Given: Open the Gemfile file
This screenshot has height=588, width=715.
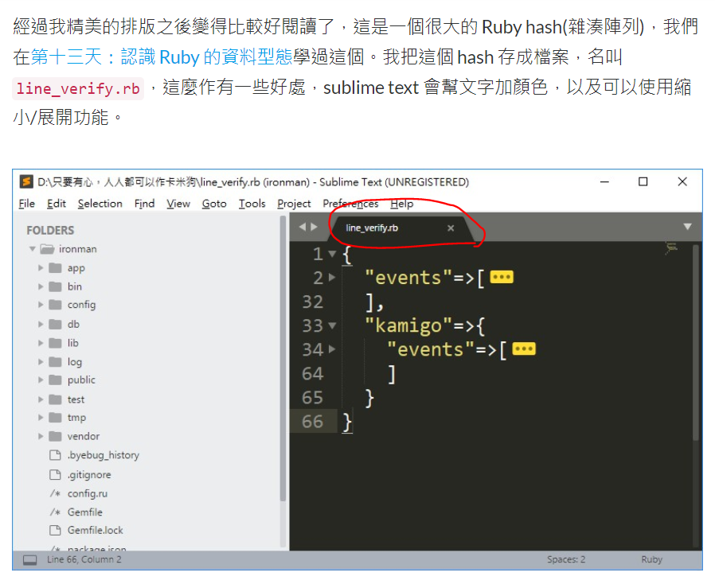Looking at the screenshot, I should [x=85, y=512].
